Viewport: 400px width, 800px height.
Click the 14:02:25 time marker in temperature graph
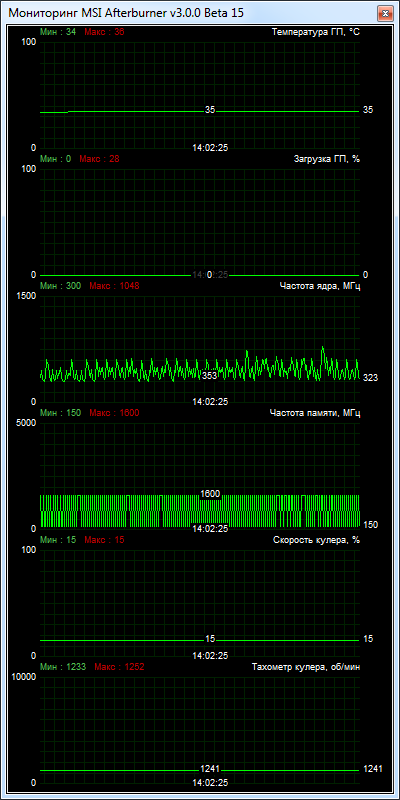coord(210,148)
